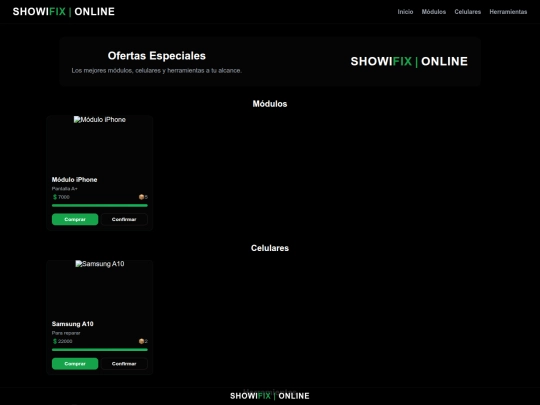The width and height of the screenshot is (540, 405).
Task: Click the Ofertas Especiales heading
Action: click(156, 56)
